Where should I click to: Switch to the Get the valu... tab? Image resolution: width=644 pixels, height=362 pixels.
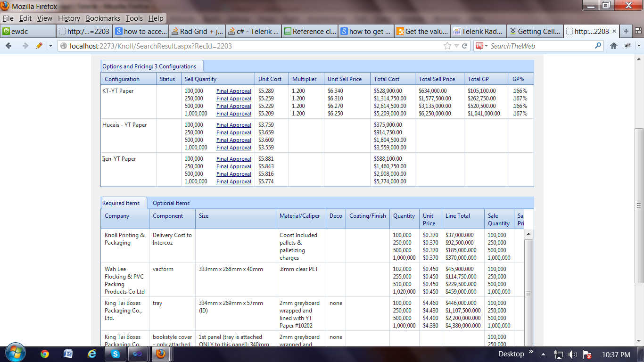click(x=422, y=31)
